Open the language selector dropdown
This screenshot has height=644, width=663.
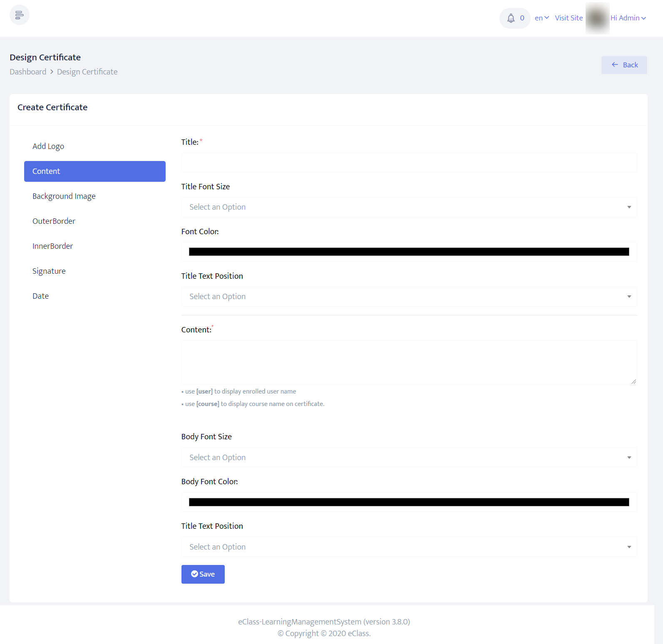point(541,18)
